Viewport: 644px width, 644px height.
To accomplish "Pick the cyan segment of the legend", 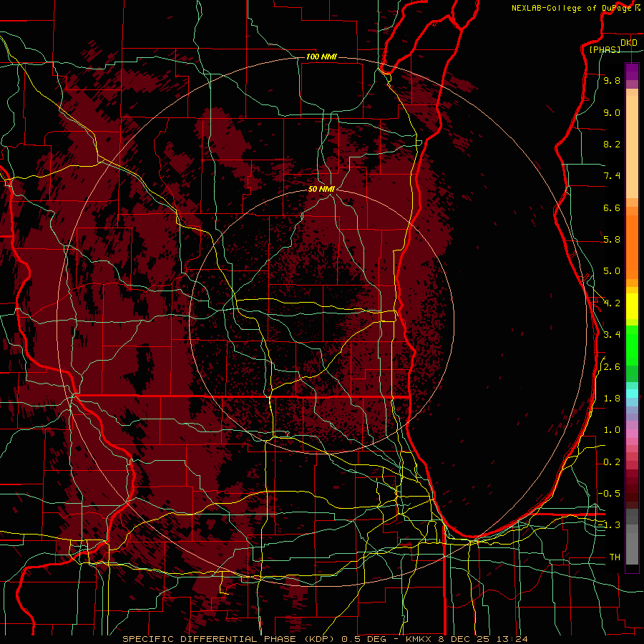I will coord(632,394).
